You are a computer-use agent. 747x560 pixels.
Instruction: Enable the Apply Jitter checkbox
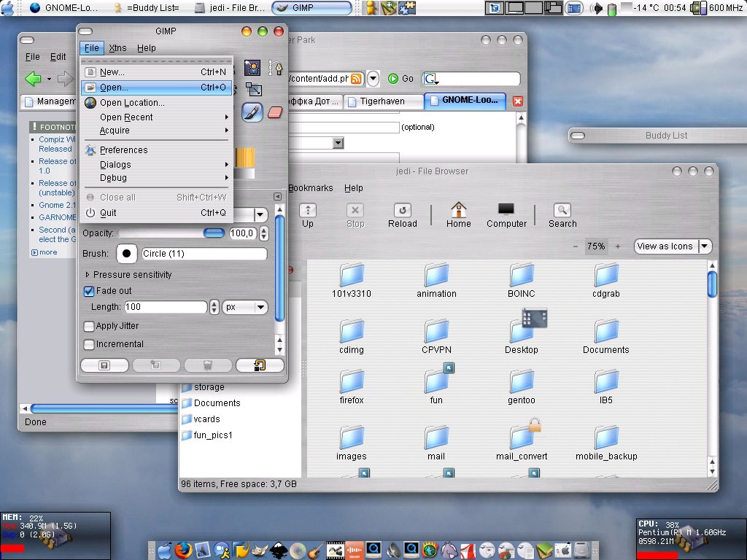[88, 326]
